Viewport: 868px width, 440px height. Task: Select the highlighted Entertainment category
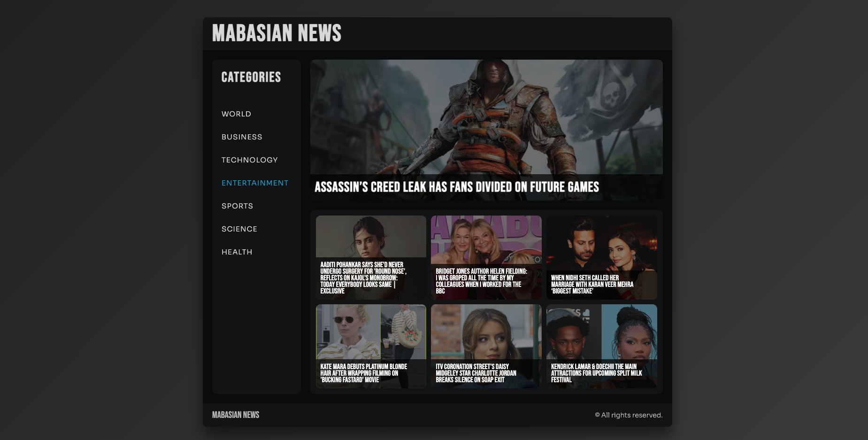coord(255,183)
